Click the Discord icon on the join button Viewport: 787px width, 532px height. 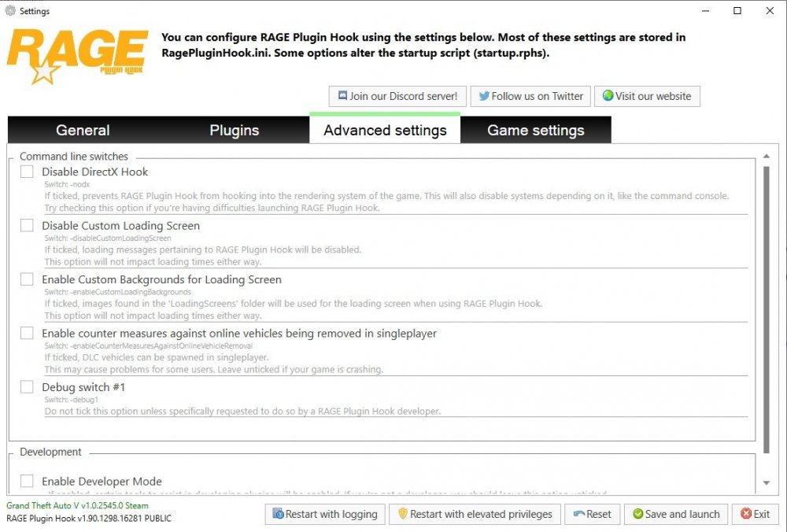[x=342, y=96]
